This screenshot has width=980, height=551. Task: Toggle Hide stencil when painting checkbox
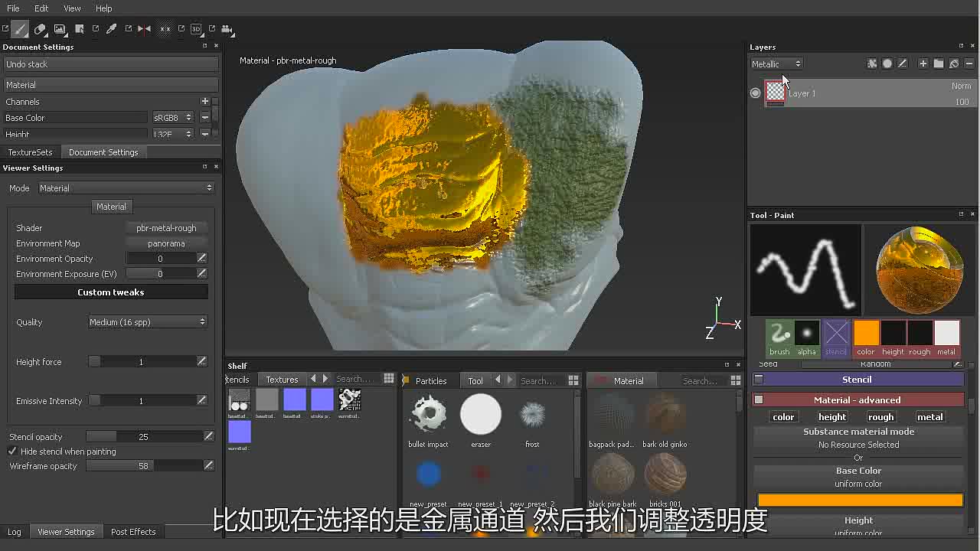[x=12, y=452]
